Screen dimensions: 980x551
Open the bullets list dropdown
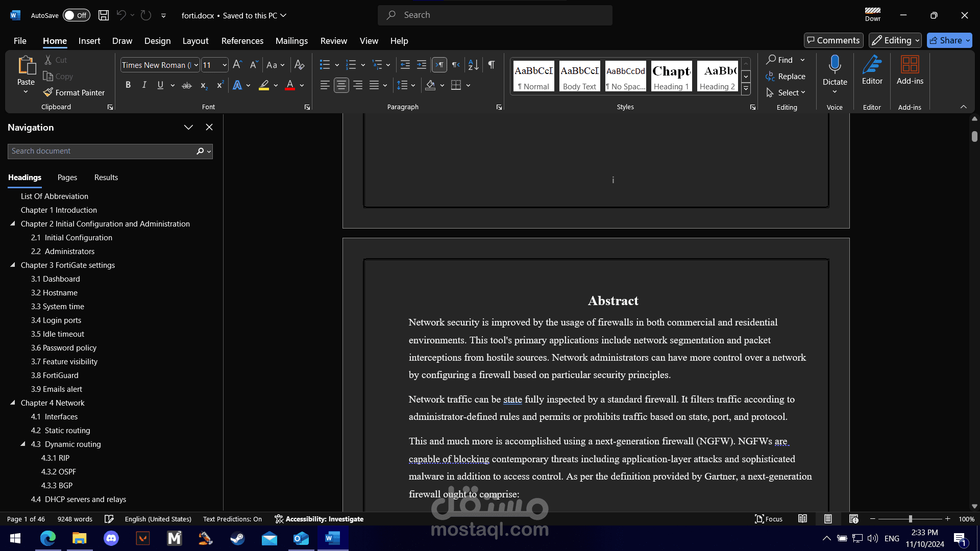[x=337, y=65]
